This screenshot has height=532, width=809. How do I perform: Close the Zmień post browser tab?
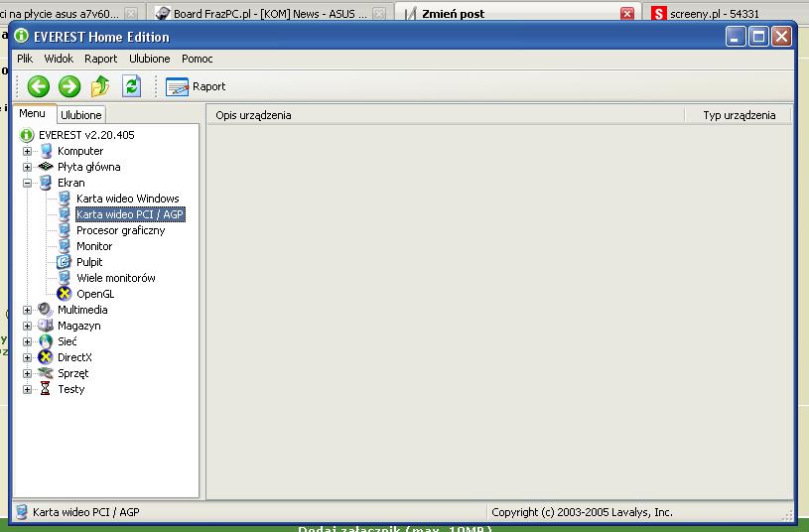click(627, 14)
